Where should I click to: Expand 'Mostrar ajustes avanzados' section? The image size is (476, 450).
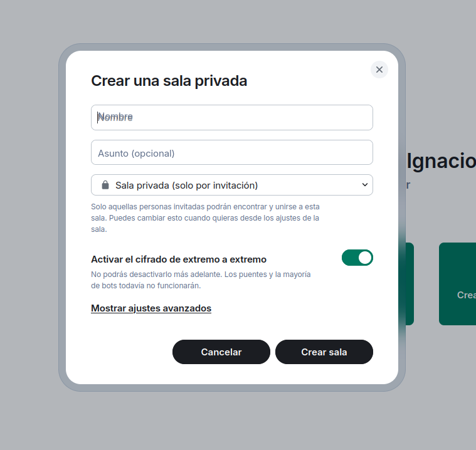pyautogui.click(x=151, y=308)
